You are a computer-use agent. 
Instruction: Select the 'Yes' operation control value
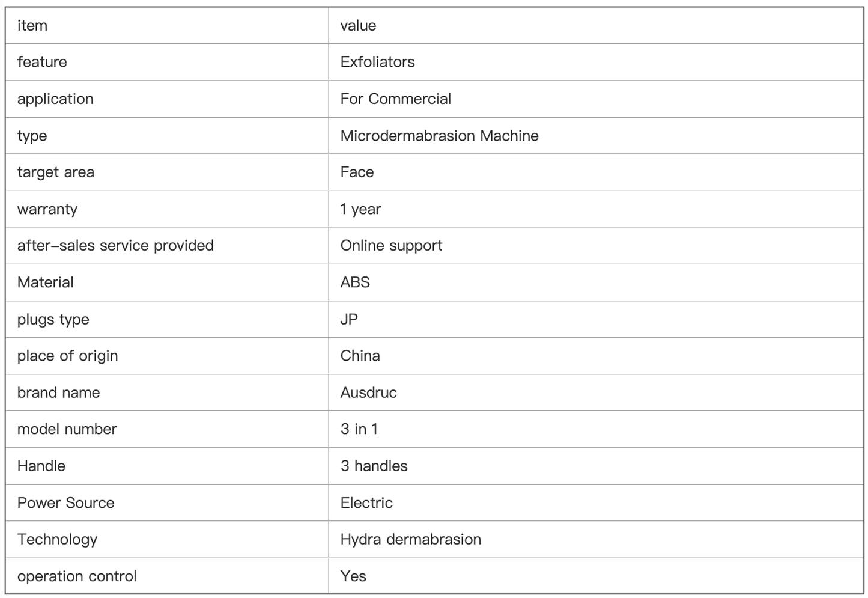pos(353,576)
